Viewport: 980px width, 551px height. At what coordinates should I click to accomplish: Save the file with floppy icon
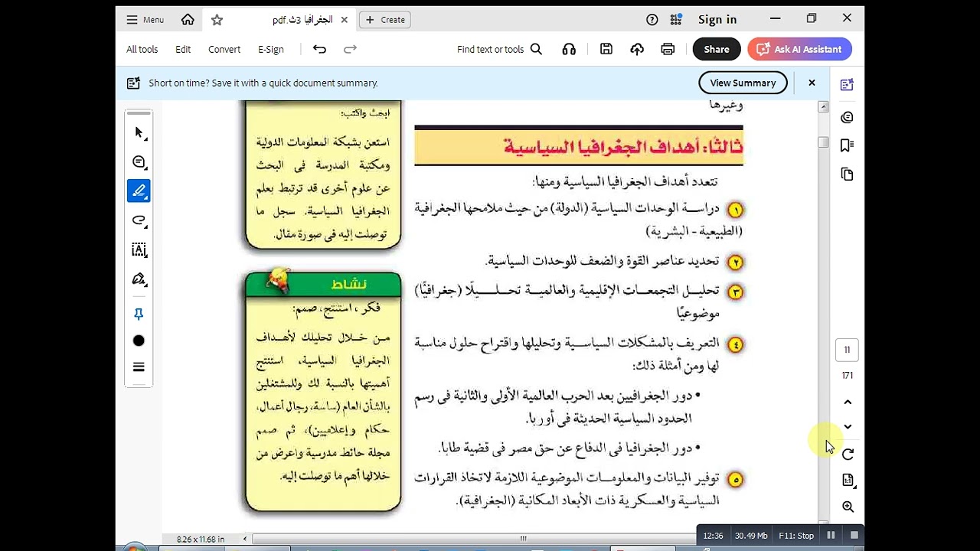pos(606,49)
